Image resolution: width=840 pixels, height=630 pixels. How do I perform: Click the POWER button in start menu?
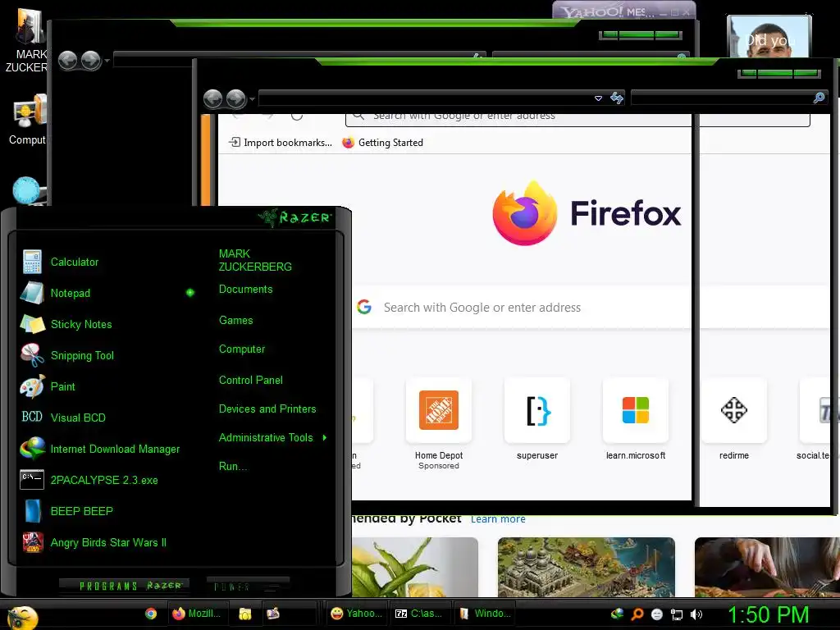click(x=248, y=587)
